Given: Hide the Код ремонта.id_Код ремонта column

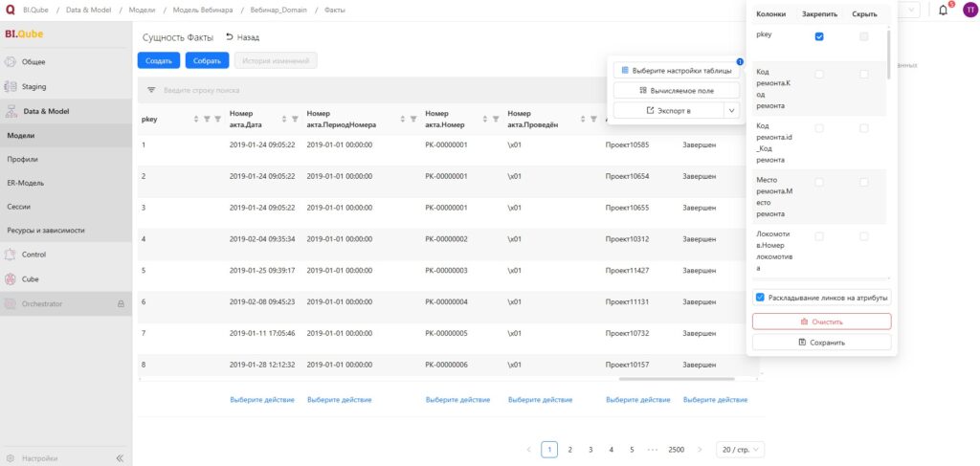Looking at the screenshot, I should tap(864, 128).
